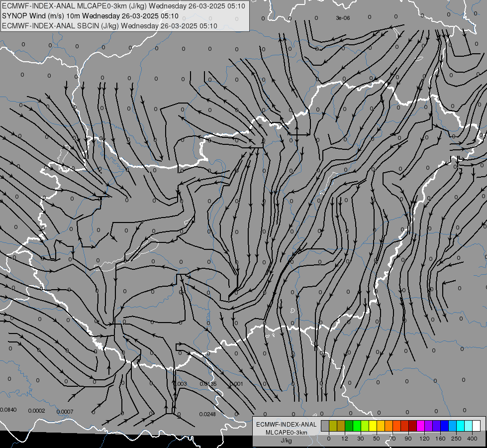Click the '0.0248' value on the map

[207, 414]
